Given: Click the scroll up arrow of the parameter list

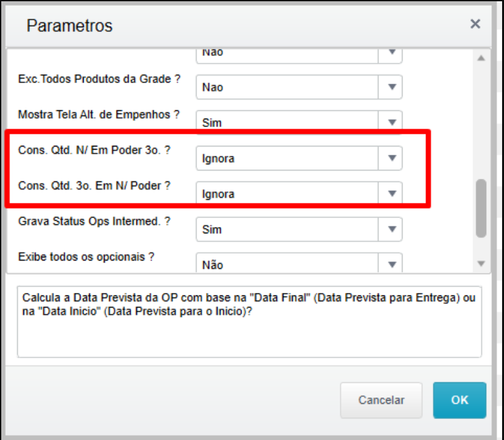Looking at the screenshot, I should 481,58.
